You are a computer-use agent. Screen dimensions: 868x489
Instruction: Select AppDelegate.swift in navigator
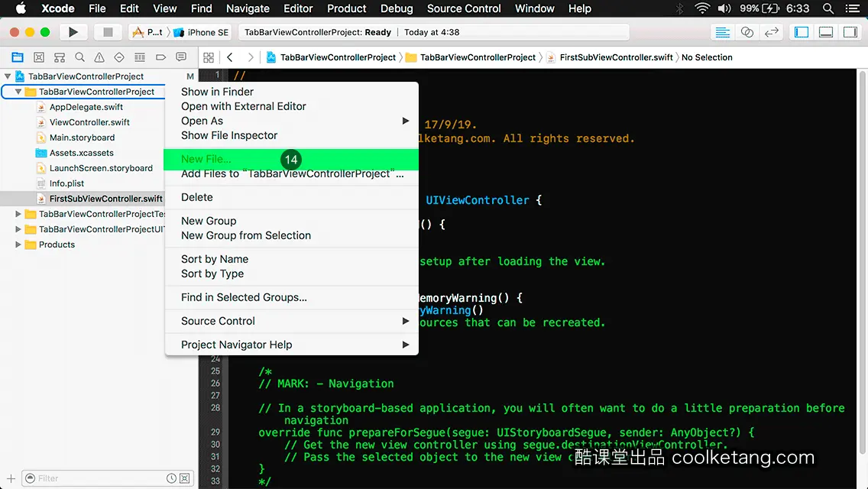[x=86, y=107]
